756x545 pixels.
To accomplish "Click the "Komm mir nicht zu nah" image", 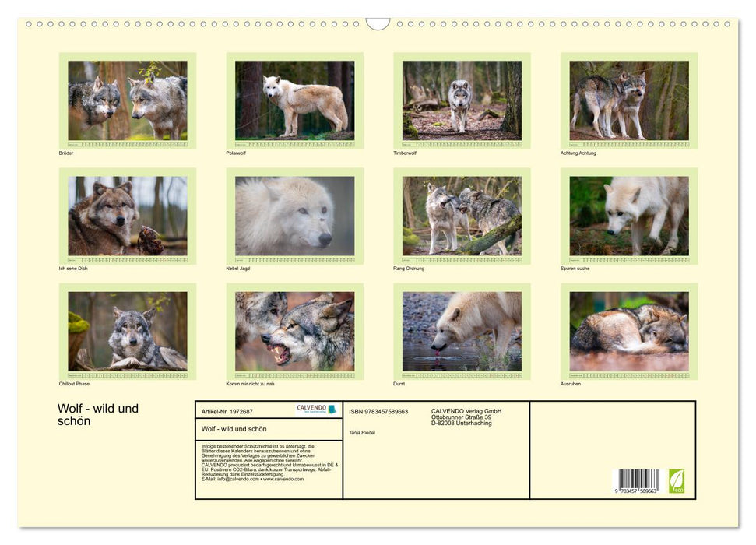I will click(294, 332).
